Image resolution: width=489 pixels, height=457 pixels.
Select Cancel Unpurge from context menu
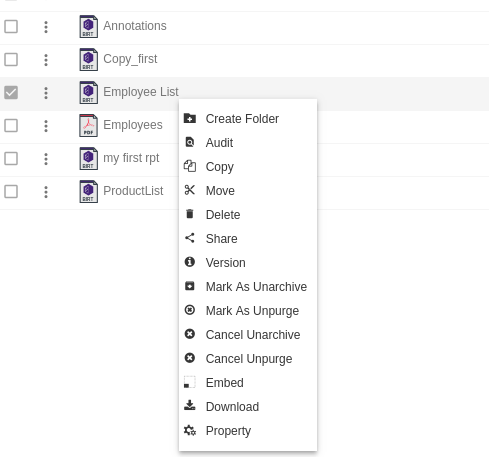pyautogui.click(x=248, y=359)
